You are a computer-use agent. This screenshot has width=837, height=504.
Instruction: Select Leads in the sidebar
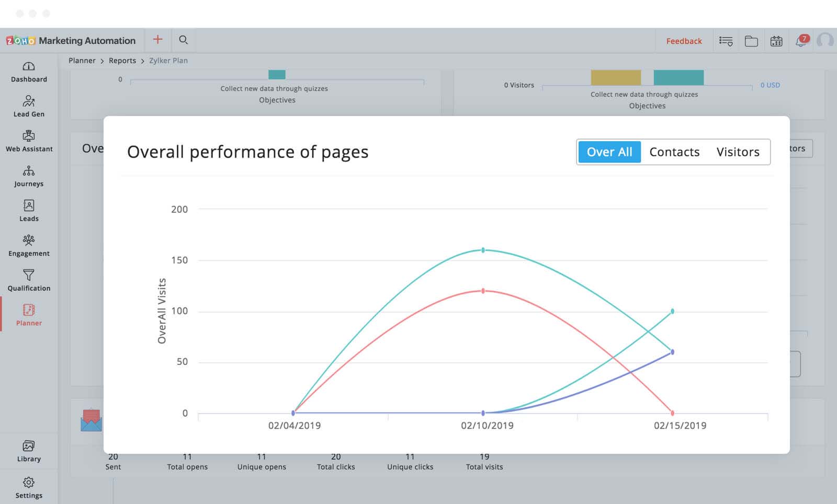29,211
